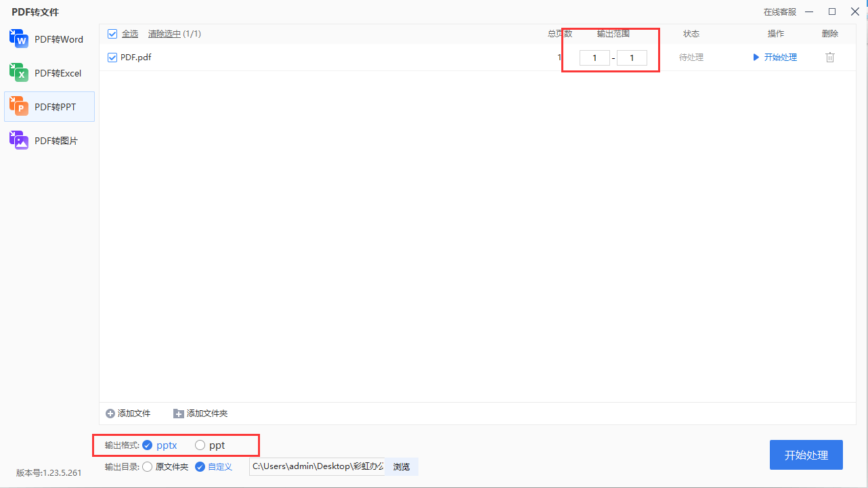Open the PDF转Word converter
Screen dimensions: 868x488
(49, 39)
